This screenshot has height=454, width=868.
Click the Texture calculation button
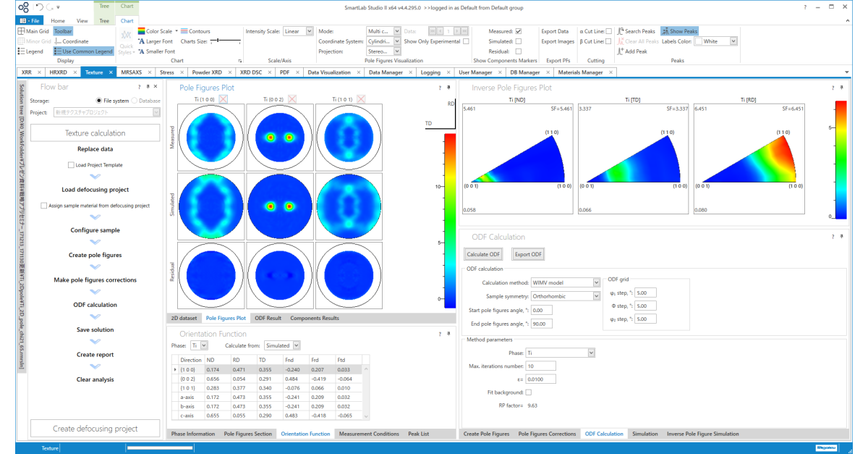[x=95, y=133]
